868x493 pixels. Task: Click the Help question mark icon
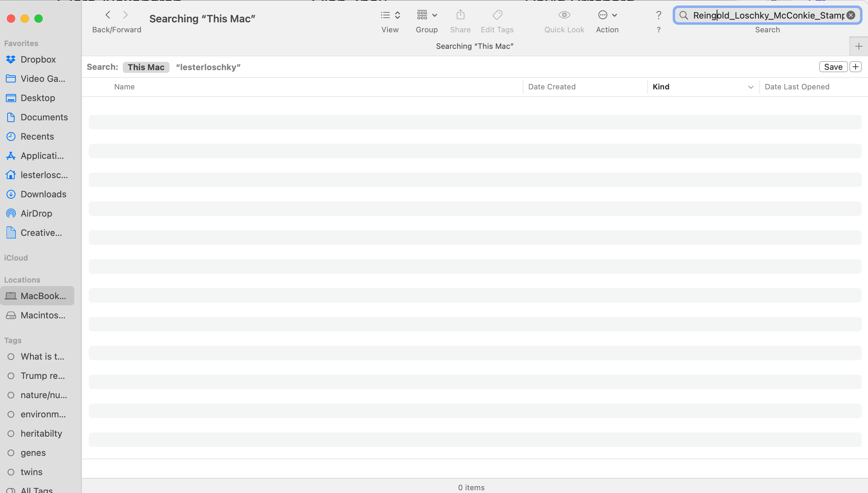(x=659, y=15)
